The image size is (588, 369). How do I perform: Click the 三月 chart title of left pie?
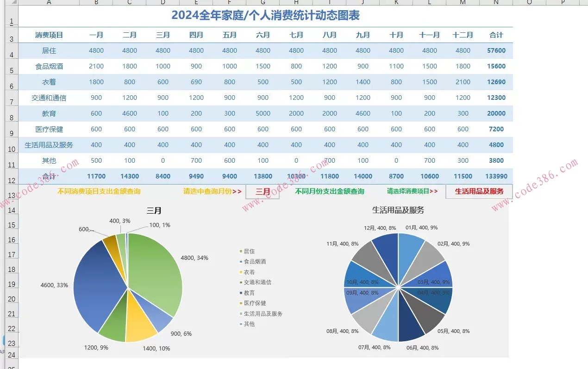154,211
